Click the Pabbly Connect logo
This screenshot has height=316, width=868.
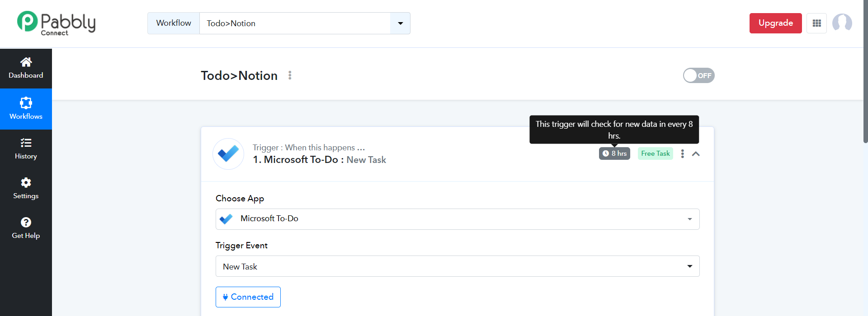coord(56,23)
